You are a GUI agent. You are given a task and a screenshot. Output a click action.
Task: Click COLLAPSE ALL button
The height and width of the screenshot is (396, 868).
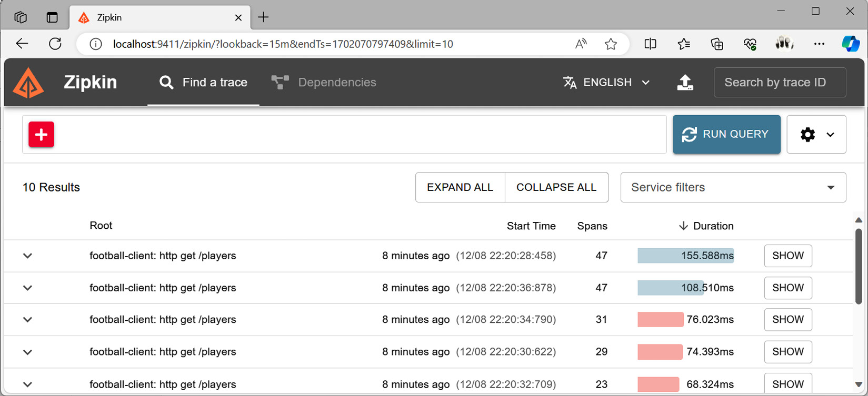click(556, 187)
